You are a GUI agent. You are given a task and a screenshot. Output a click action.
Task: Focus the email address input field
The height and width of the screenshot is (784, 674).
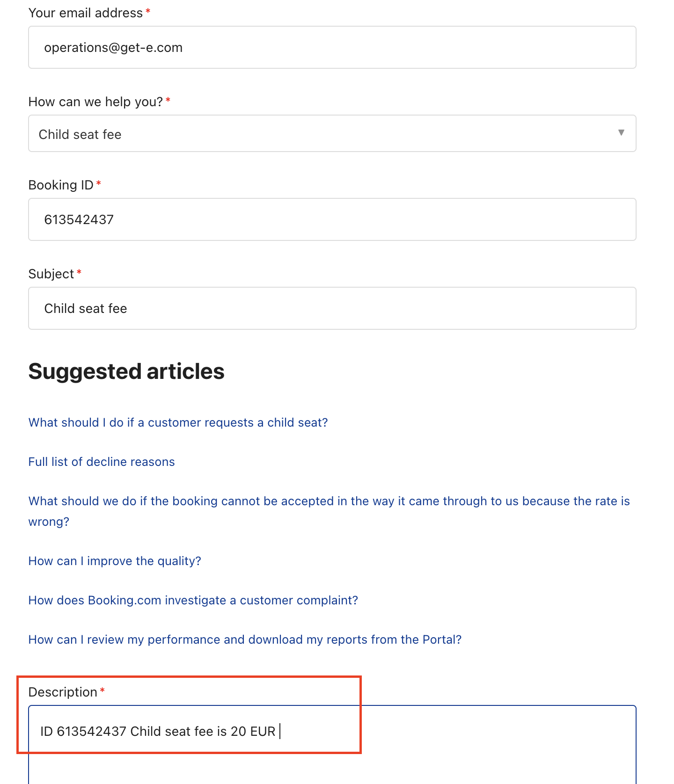pyautogui.click(x=332, y=47)
